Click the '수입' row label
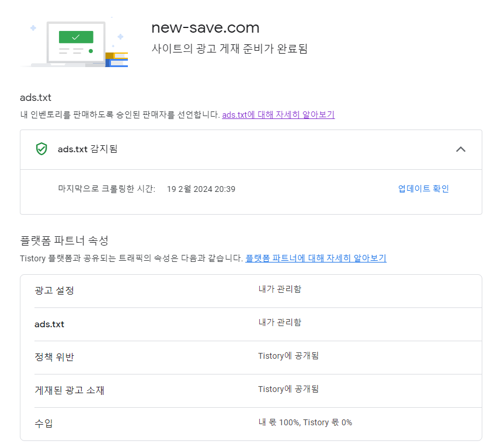The height and width of the screenshot is (448, 494). point(43,423)
